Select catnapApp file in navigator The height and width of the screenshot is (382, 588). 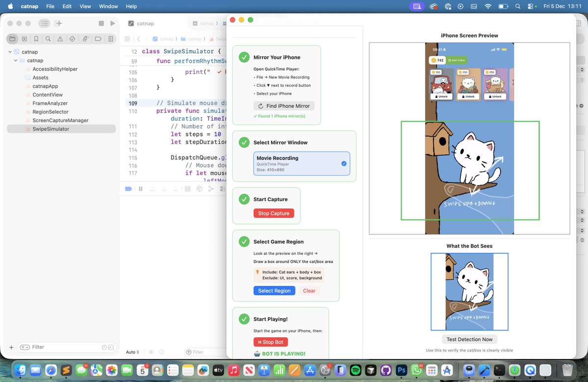point(45,86)
